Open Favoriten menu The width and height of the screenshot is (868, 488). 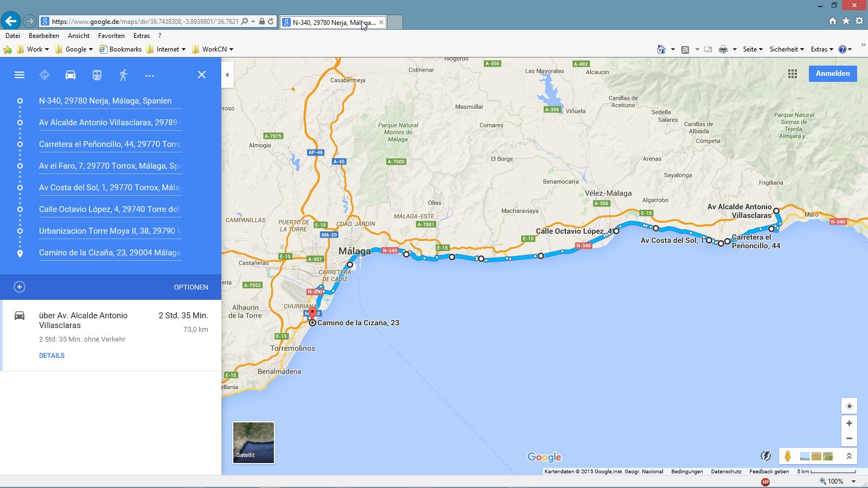click(111, 36)
